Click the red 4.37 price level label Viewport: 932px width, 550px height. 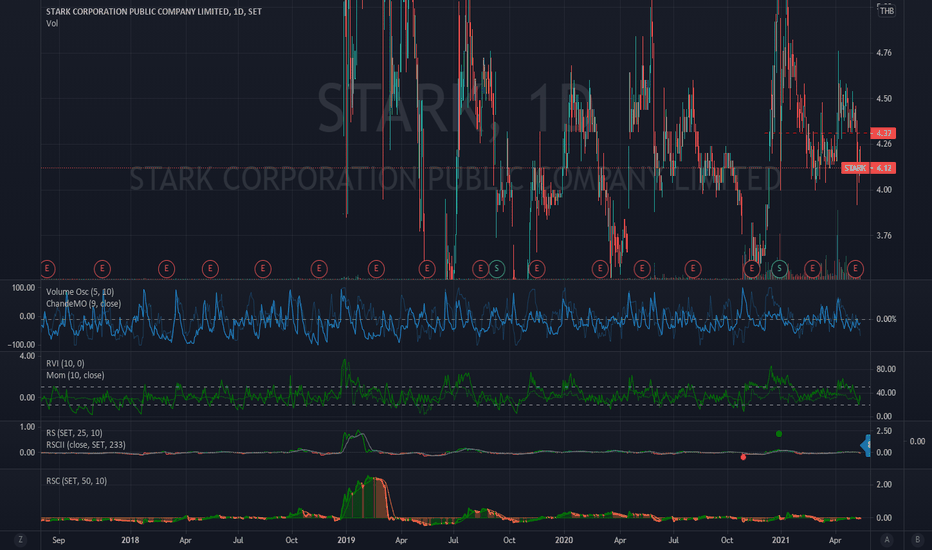883,133
